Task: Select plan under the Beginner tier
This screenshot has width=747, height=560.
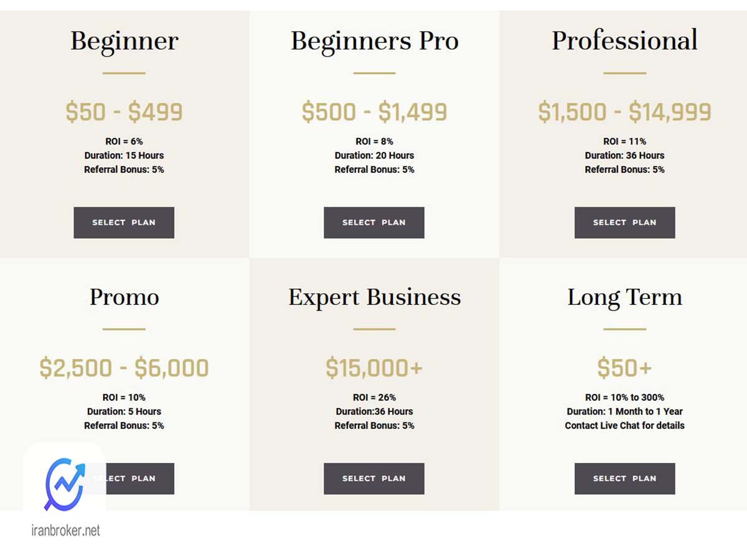Action: point(124,223)
